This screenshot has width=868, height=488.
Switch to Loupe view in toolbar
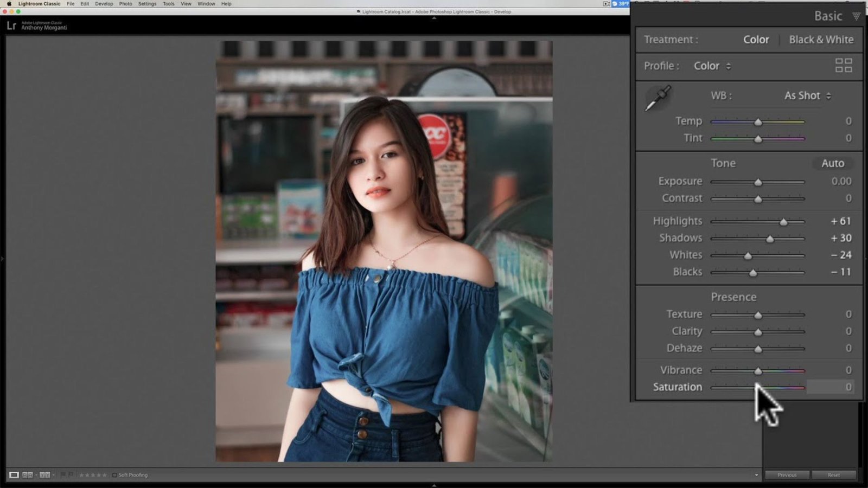point(14,475)
